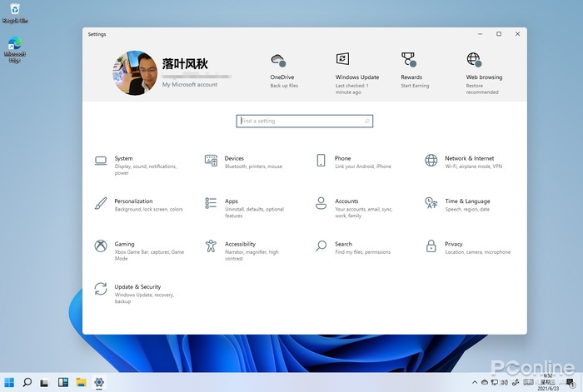This screenshot has height=392, width=583.
Task: Open the System settings category
Action: pyautogui.click(x=123, y=159)
